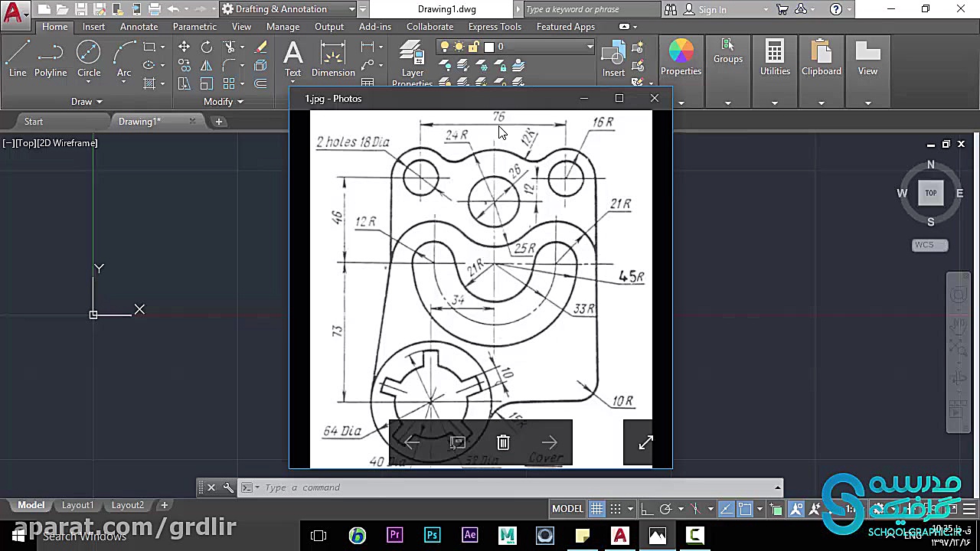Expand the View panel arrow

867,103
